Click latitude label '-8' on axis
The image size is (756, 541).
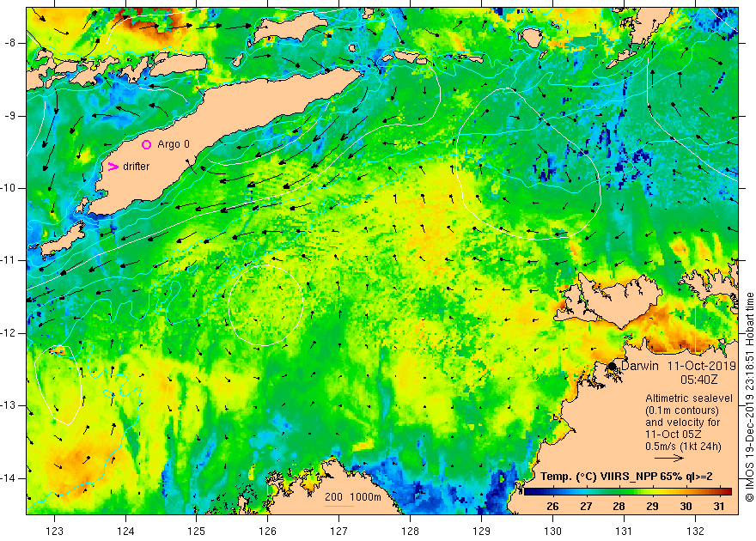(10, 43)
